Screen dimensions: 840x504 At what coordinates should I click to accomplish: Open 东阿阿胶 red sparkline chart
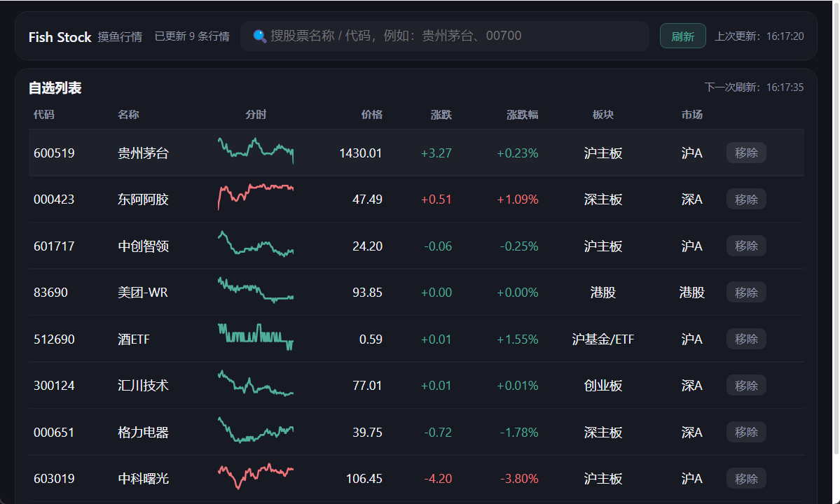click(256, 195)
